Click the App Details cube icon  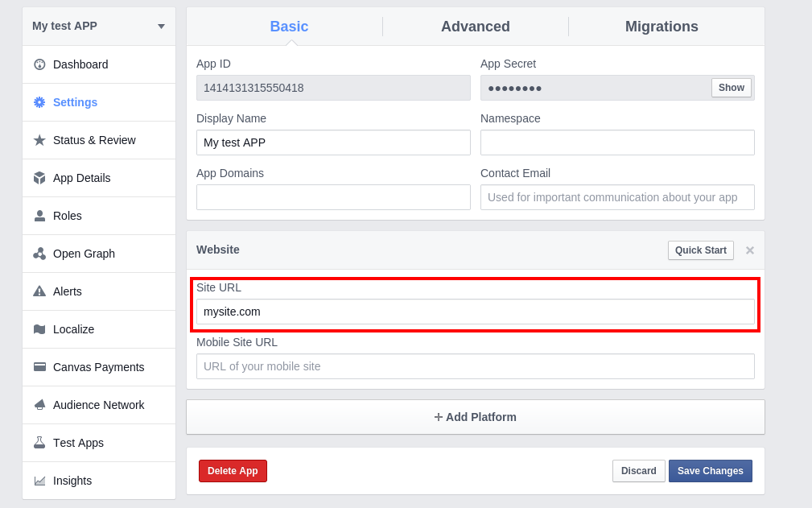click(x=39, y=178)
